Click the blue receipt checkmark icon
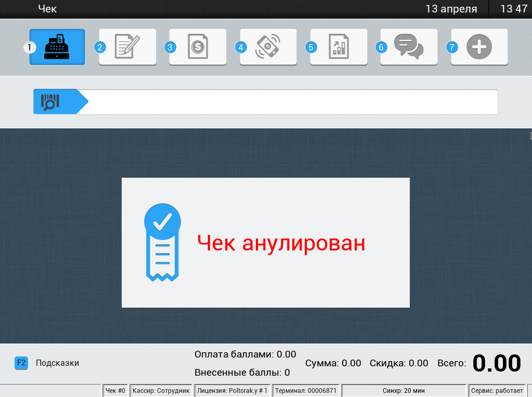Viewport: 532px width, 397px height. tap(163, 242)
